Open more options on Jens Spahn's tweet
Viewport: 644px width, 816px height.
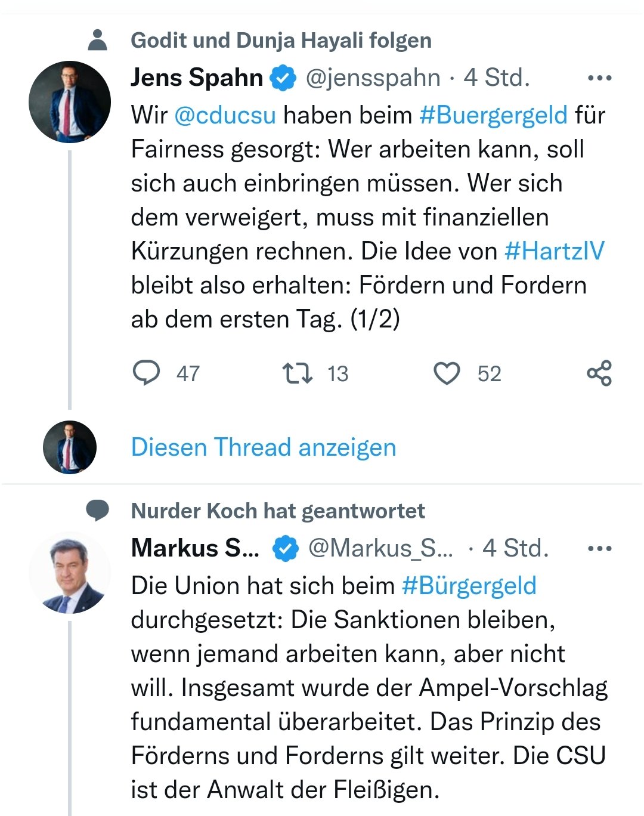click(x=599, y=78)
